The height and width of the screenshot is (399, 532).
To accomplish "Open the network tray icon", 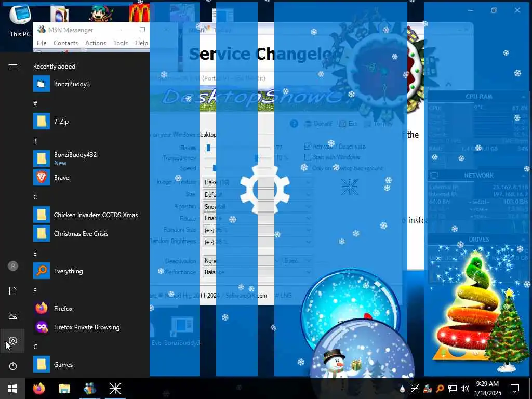I will click(453, 389).
